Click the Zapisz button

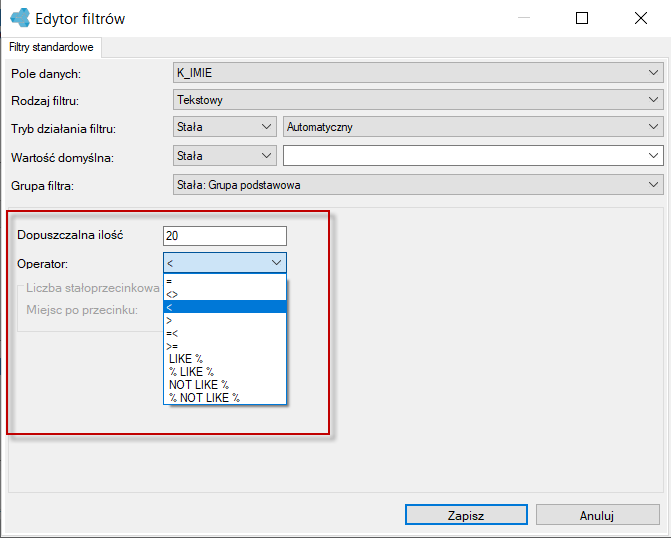tap(466, 515)
